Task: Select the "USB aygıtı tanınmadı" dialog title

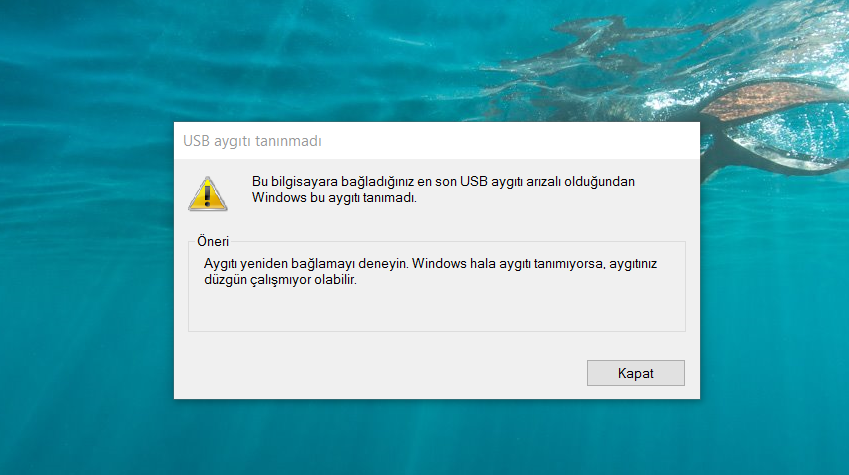Action: pyautogui.click(x=252, y=141)
